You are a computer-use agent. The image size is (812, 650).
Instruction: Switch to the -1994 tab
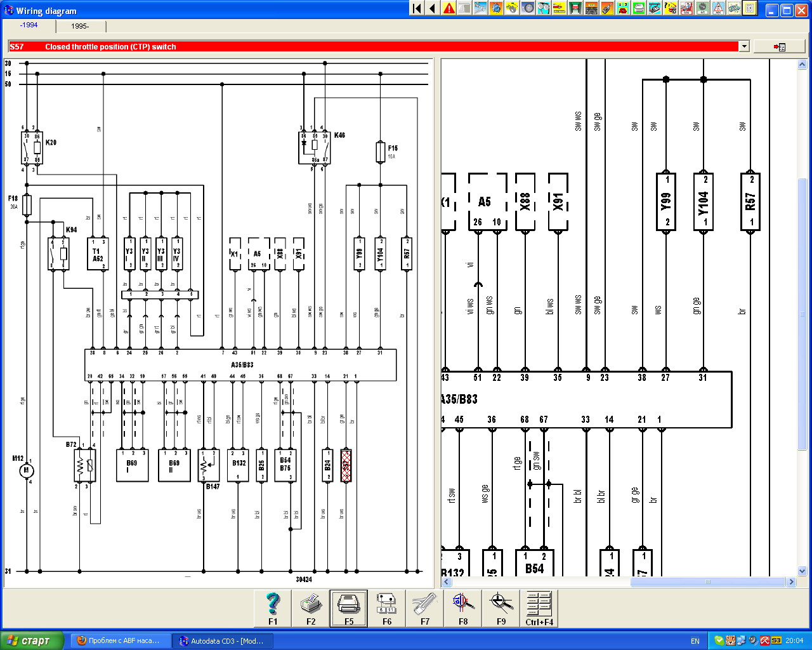[29, 25]
